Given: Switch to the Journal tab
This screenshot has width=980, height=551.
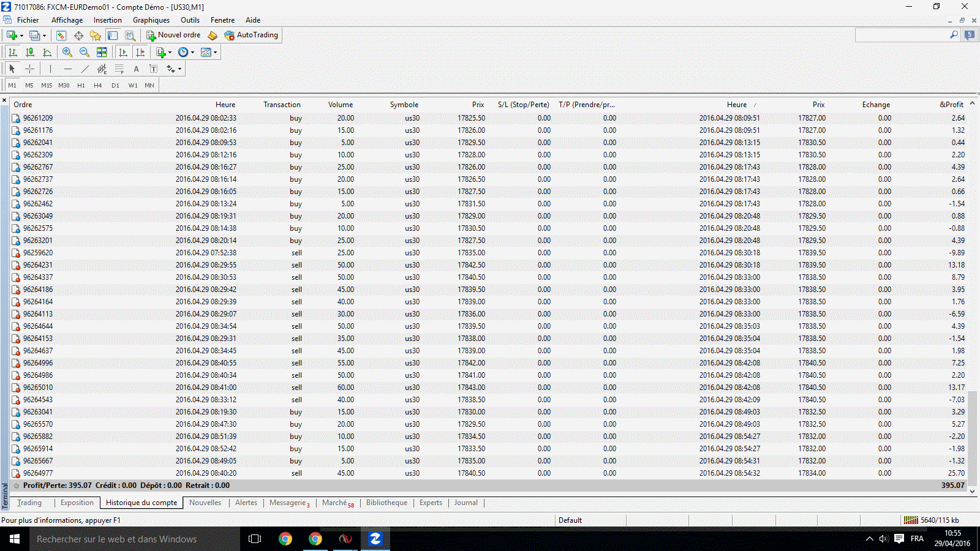Looking at the screenshot, I should pos(466,503).
